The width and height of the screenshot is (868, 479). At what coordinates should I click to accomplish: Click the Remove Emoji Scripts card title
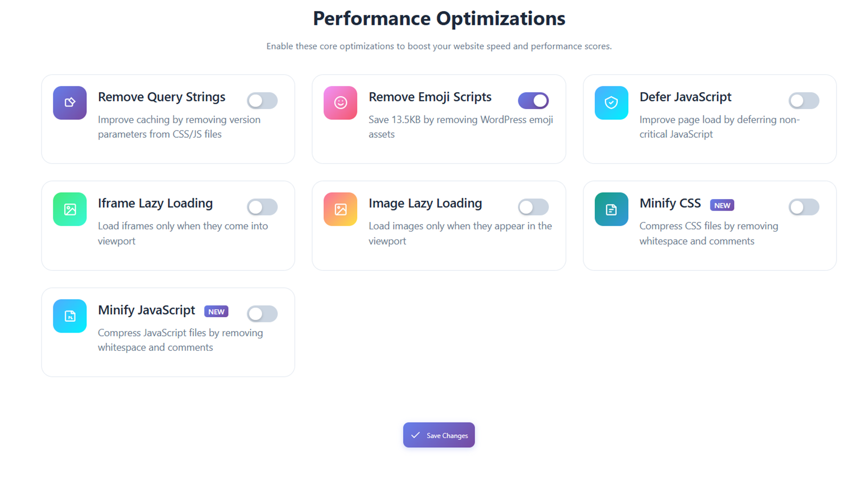coord(430,97)
